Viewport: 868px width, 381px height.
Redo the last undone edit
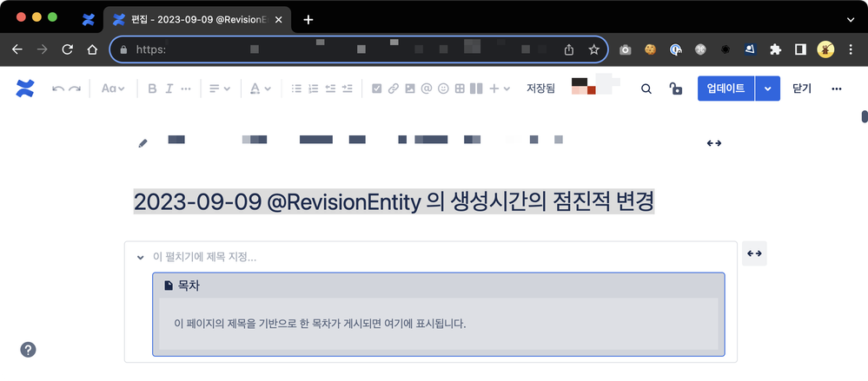coord(75,89)
